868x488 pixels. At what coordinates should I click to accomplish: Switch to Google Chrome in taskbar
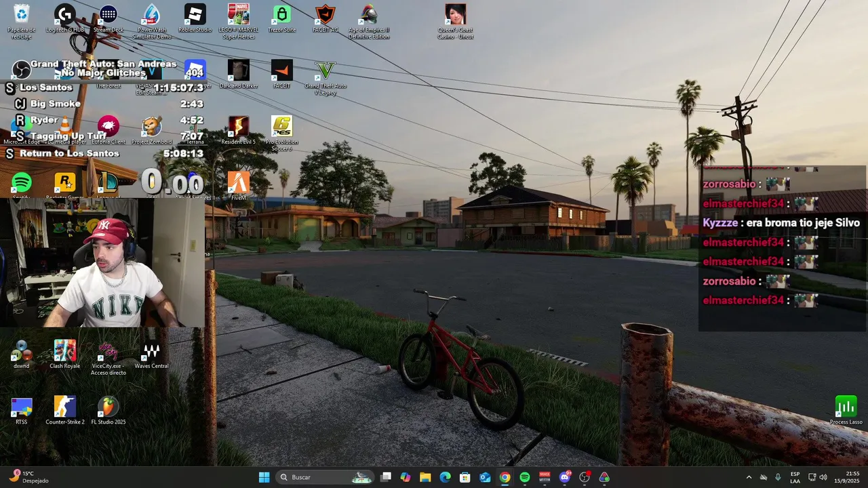[505, 477]
